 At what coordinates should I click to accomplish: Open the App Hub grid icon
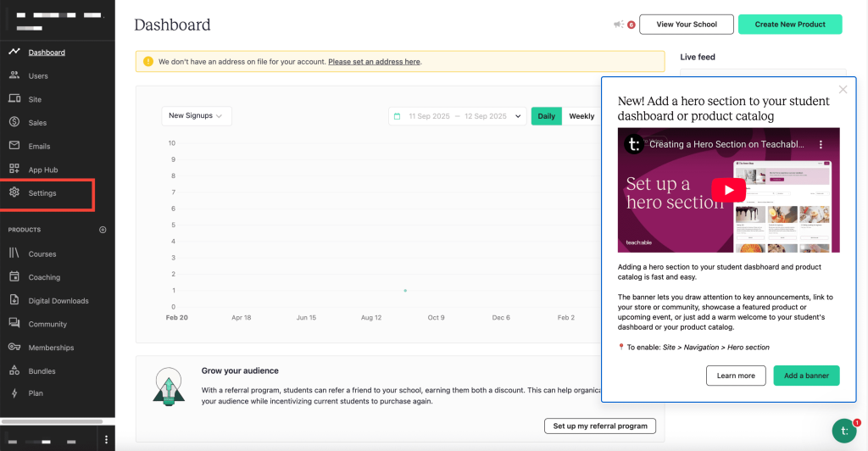tap(14, 170)
